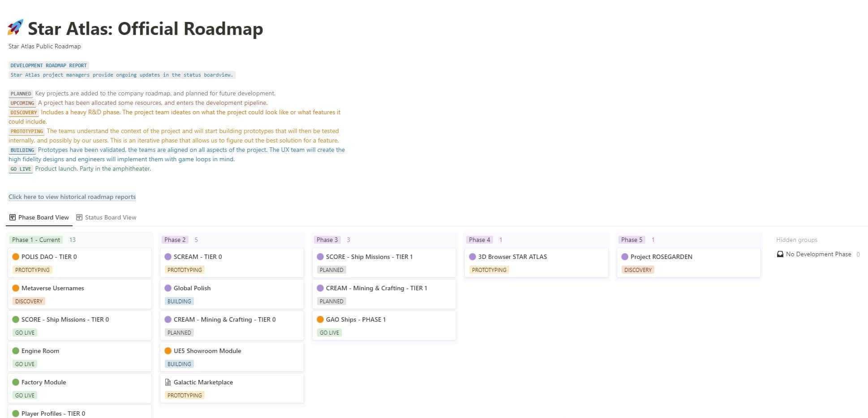Click the orange status dot on POLIS DAO card
868x418 pixels.
pos(16,256)
